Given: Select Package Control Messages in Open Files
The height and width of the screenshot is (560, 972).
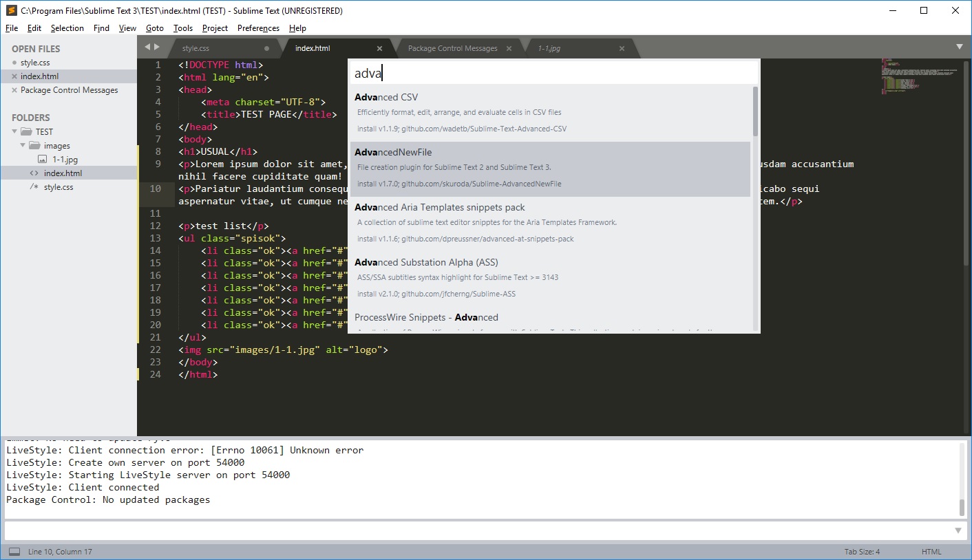Looking at the screenshot, I should click(69, 90).
